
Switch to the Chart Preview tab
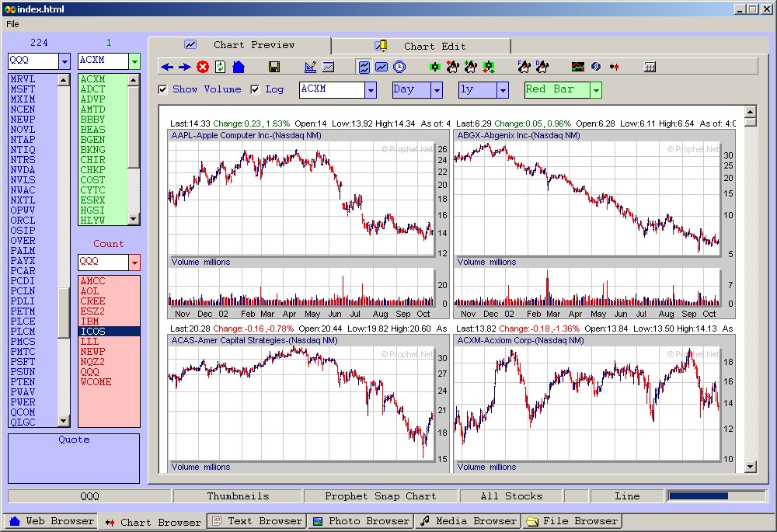(240, 45)
